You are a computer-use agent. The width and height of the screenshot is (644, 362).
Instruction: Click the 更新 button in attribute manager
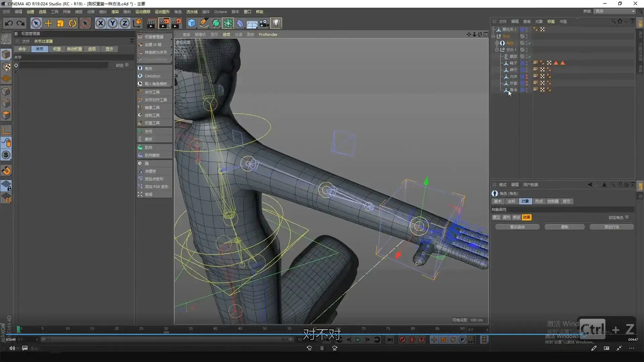coord(565,227)
